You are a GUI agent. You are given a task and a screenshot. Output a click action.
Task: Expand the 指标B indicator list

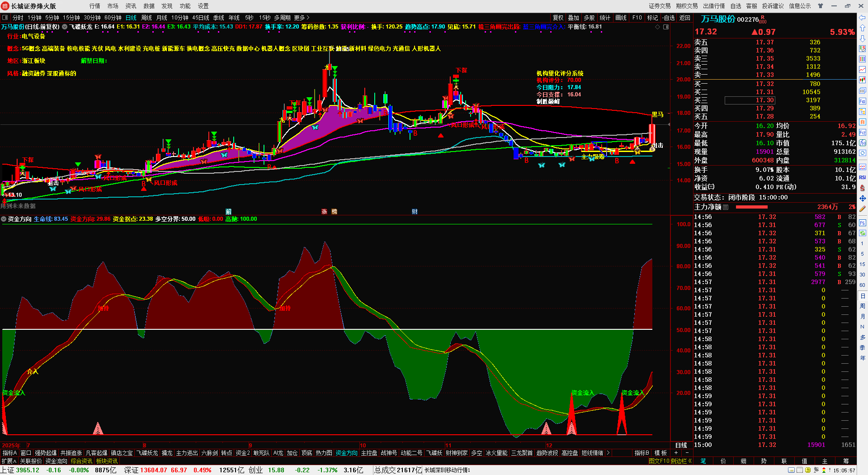point(642,453)
